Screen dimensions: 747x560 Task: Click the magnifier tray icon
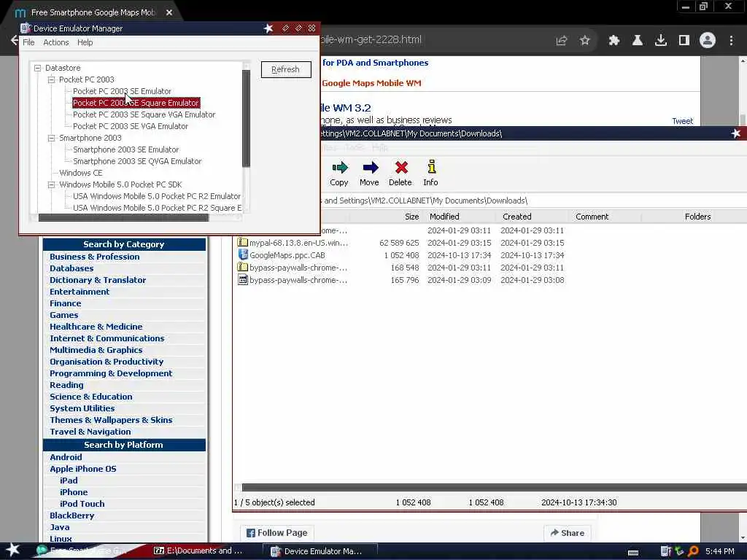tap(694, 551)
